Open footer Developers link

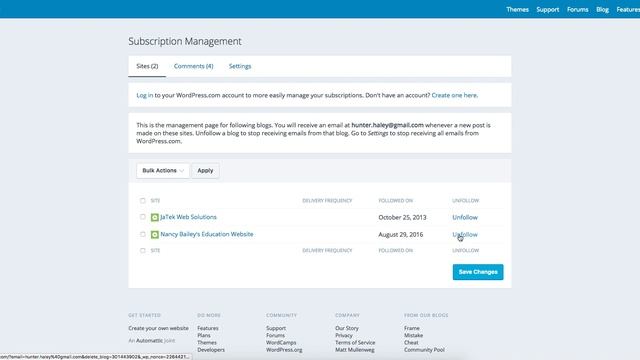(x=211, y=350)
